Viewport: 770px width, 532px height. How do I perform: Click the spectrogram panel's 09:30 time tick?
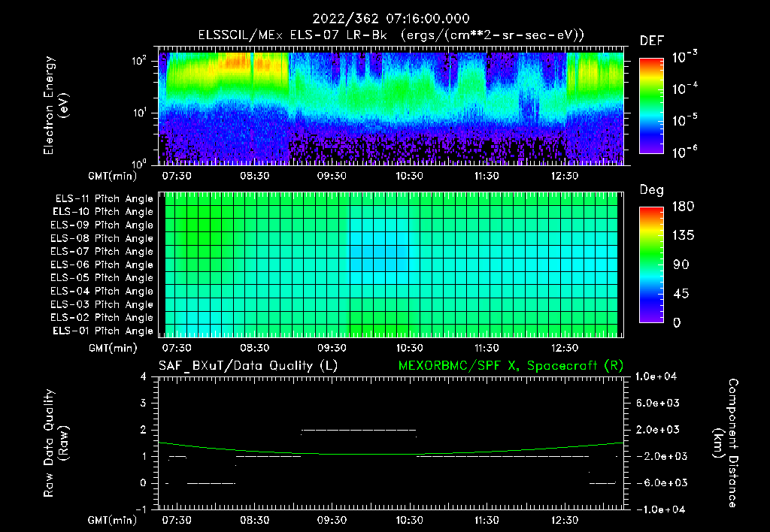pyautogui.click(x=332, y=176)
